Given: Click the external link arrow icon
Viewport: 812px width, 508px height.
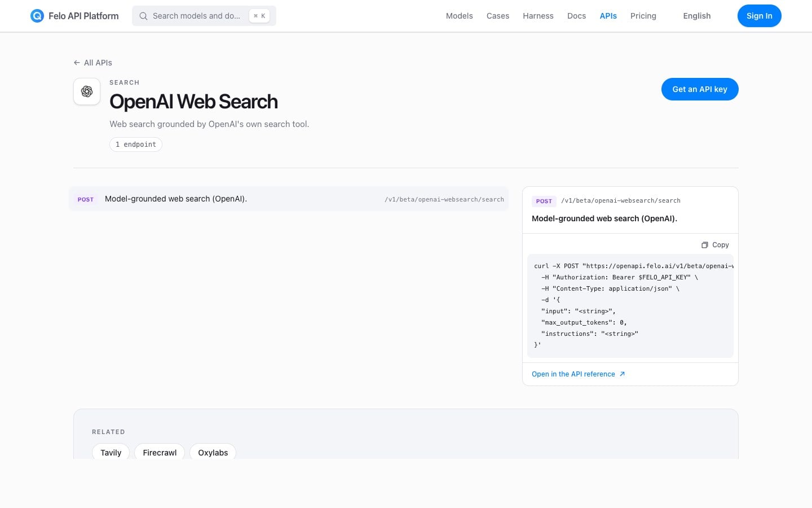Looking at the screenshot, I should (x=622, y=374).
